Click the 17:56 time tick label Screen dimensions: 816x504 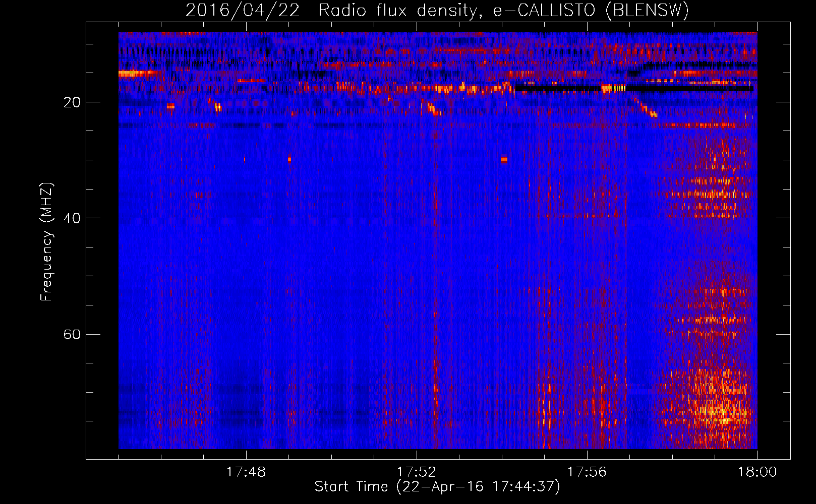tap(587, 472)
